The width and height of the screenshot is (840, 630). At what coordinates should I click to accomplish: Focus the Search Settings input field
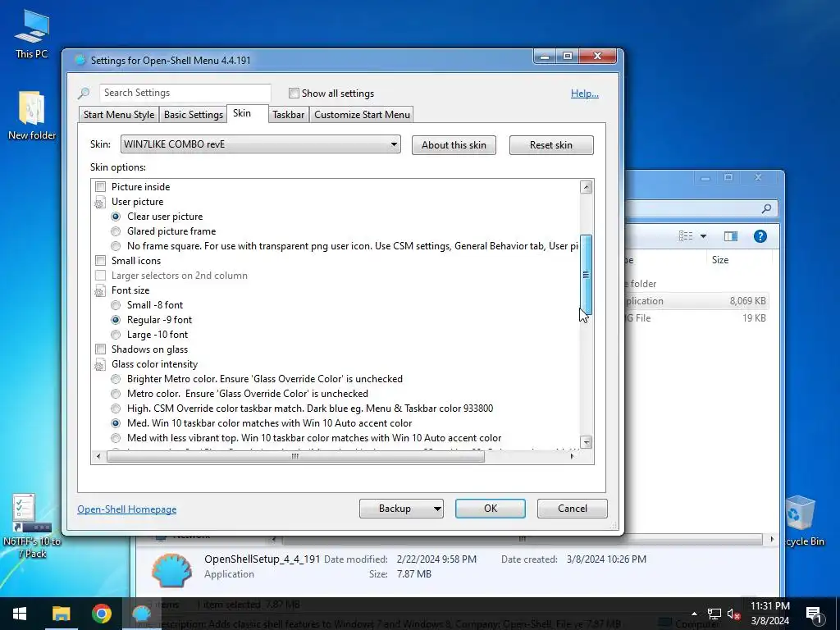(x=185, y=93)
